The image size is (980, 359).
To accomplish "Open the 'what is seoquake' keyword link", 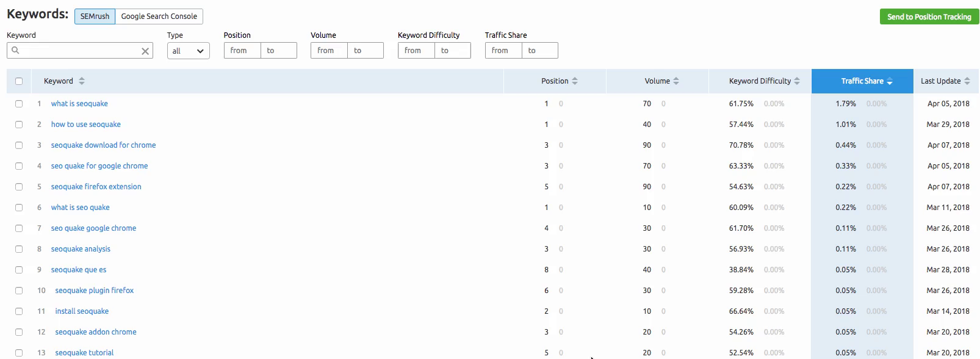I will pos(79,104).
